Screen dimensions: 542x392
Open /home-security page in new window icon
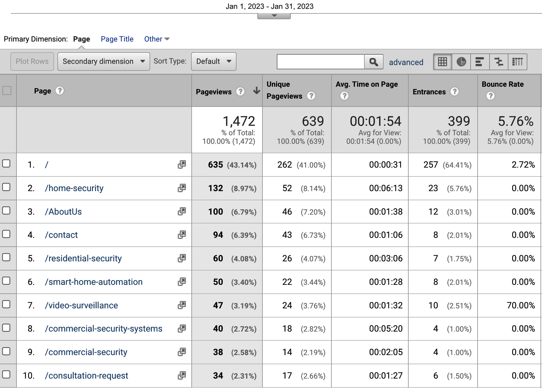click(x=182, y=188)
